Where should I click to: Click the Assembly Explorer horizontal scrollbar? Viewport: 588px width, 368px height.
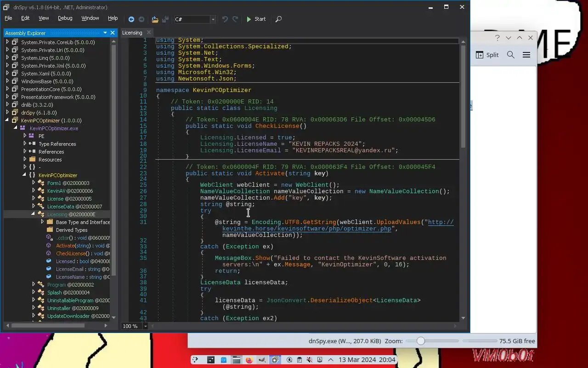[48, 325]
